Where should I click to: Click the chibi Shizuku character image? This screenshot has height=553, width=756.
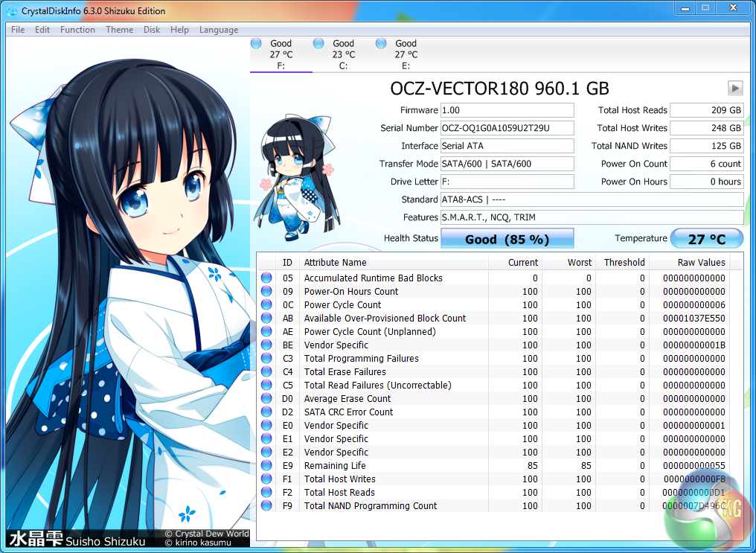click(296, 179)
